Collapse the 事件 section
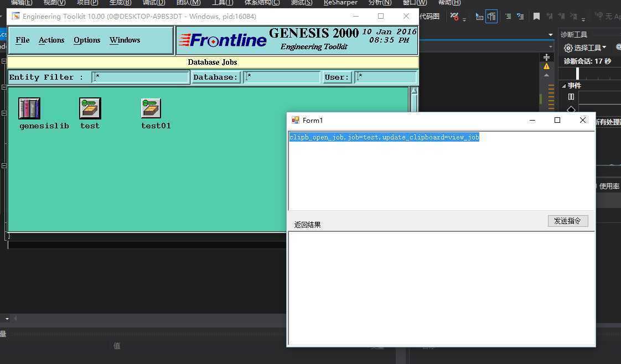621x364 pixels. [x=563, y=85]
